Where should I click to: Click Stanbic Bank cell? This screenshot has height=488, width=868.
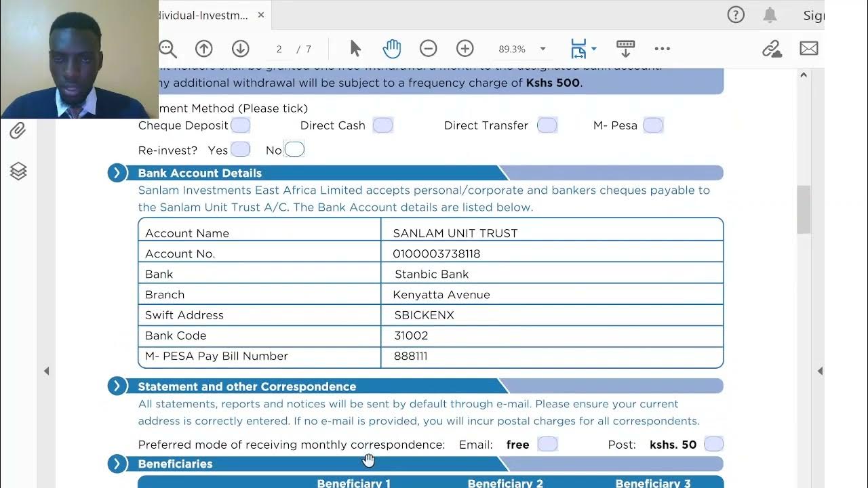(x=553, y=274)
